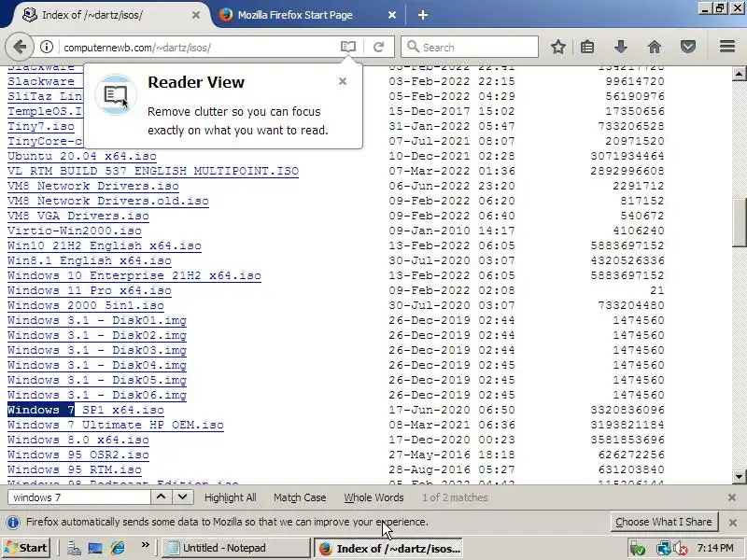Open Internet Explorer from quick launch

coord(118,548)
